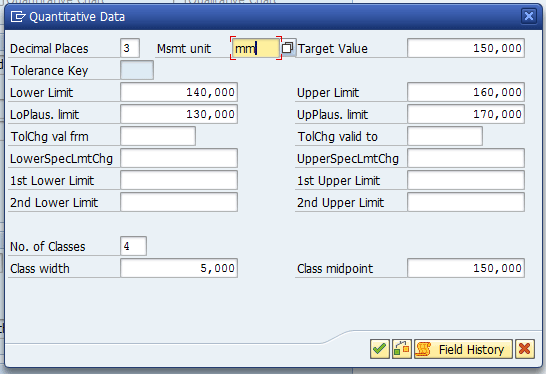Click the scroll icon on Field History
546x374 pixels.
pyautogui.click(x=423, y=349)
